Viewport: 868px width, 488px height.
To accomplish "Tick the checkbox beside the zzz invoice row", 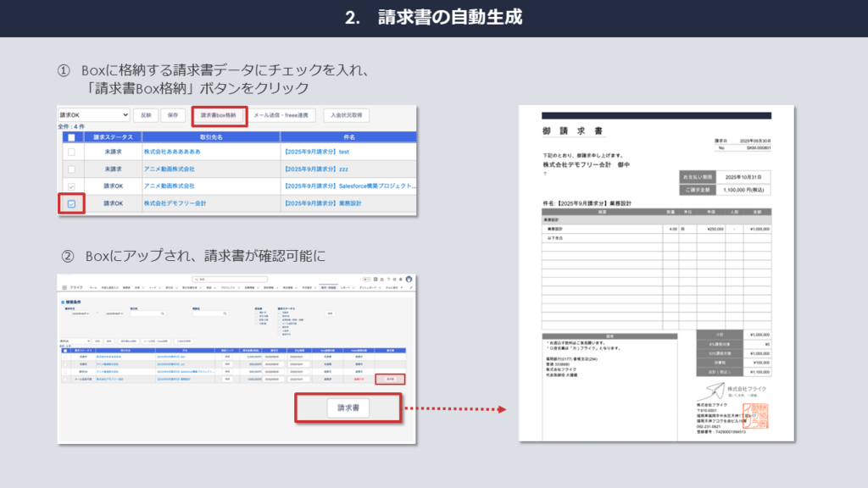I will coord(71,169).
